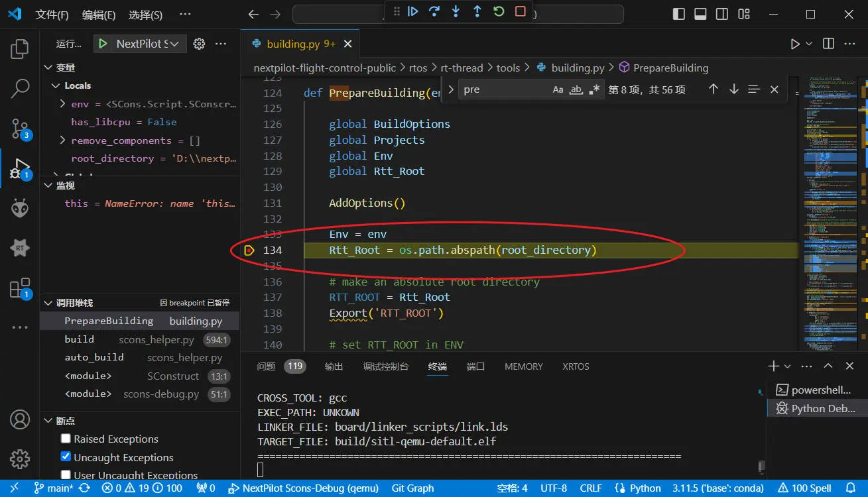
Task: Start debugging with green play button
Action: point(103,44)
